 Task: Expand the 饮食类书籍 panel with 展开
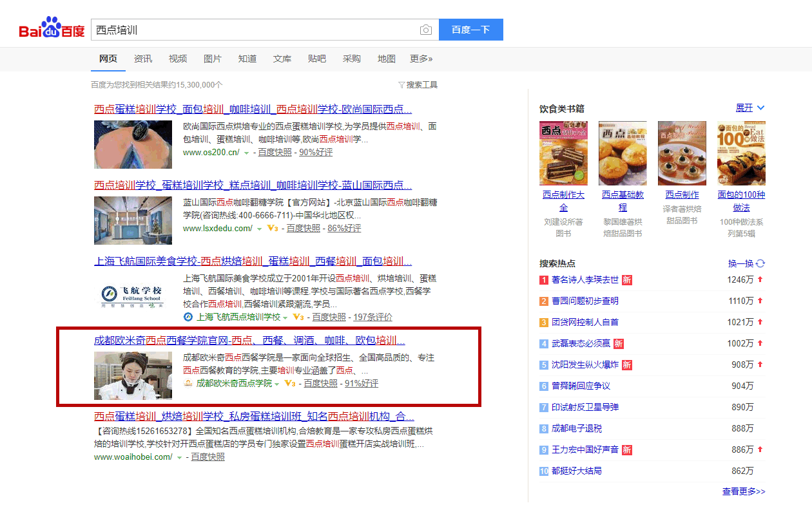click(750, 108)
